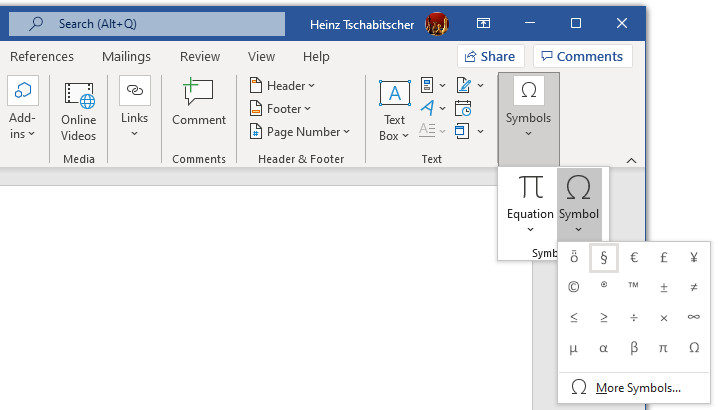Click the user profile picture
Screen dimensions: 718x410
[x=436, y=24]
